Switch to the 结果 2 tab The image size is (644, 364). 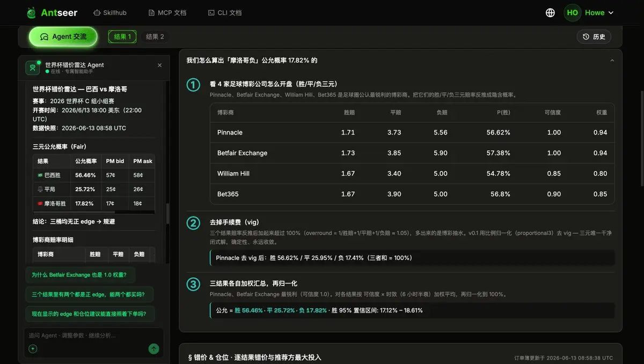coord(155,36)
